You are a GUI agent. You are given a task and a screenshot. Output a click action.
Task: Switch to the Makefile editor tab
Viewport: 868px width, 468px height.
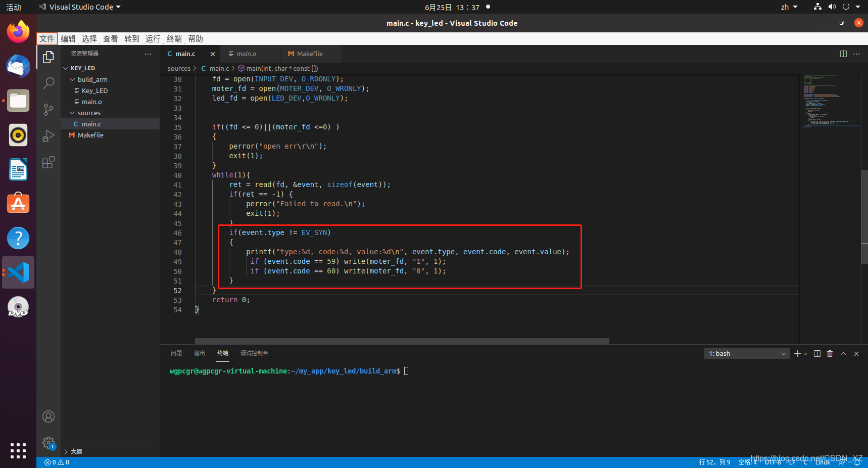[310, 54]
